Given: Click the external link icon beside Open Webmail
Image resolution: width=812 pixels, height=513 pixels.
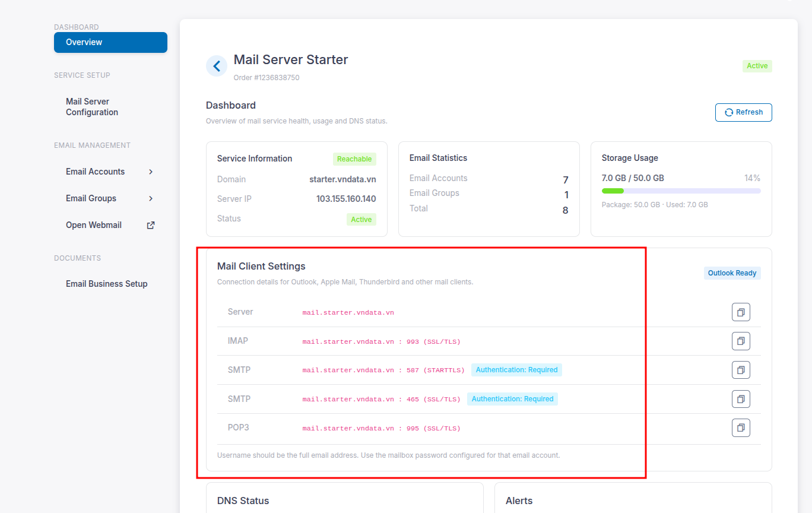Looking at the screenshot, I should coord(151,225).
